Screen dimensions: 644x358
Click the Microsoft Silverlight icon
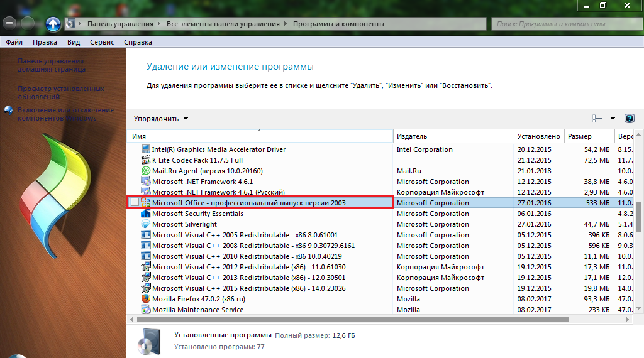coord(145,224)
